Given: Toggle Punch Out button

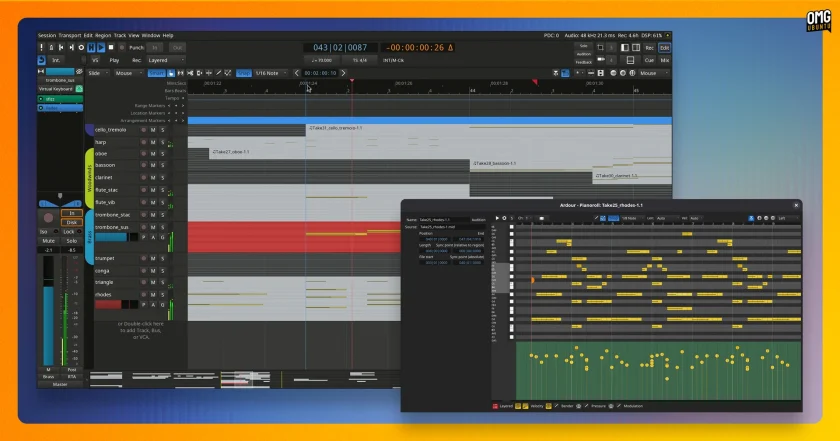Looking at the screenshot, I should [177, 48].
